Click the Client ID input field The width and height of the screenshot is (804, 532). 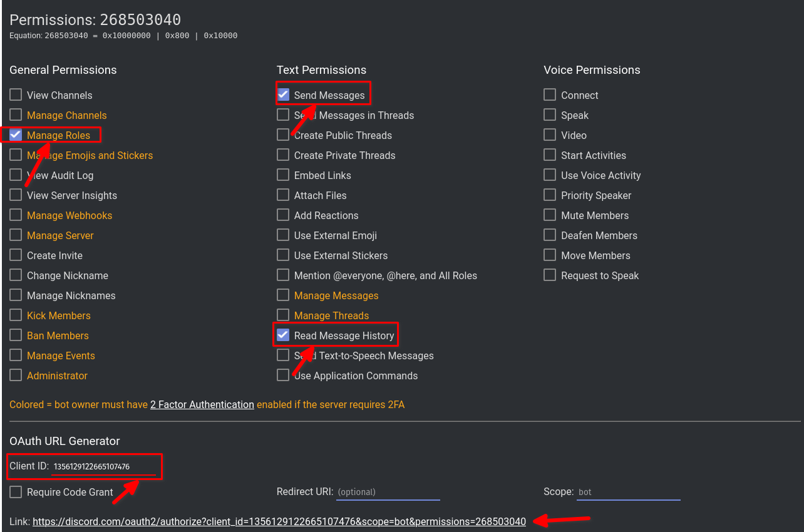coord(103,466)
